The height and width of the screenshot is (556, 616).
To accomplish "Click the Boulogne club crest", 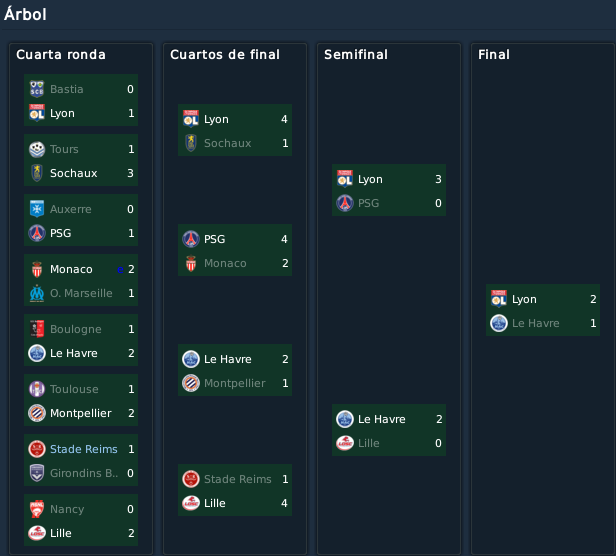I will [37, 329].
